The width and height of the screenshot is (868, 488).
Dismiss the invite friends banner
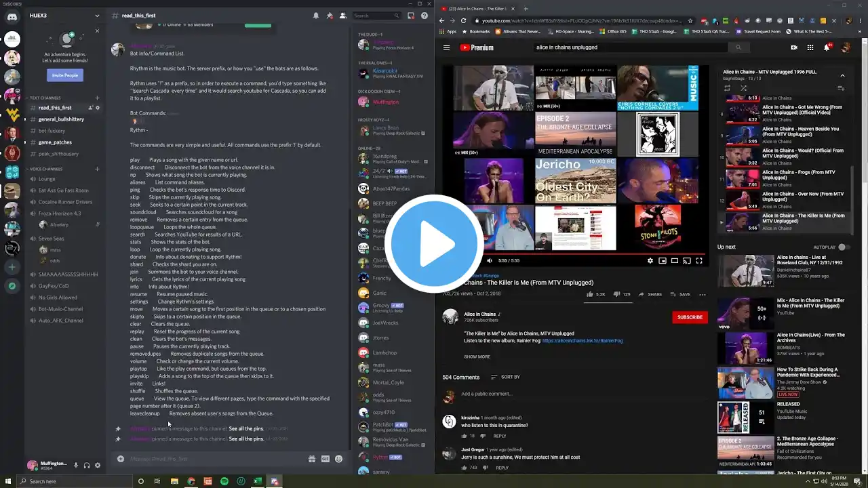(x=97, y=30)
